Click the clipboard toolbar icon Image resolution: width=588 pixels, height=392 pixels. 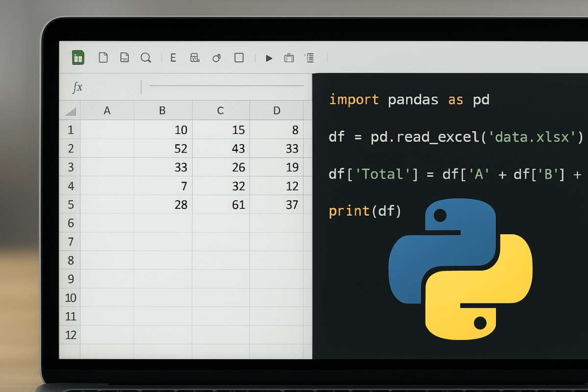coord(289,57)
